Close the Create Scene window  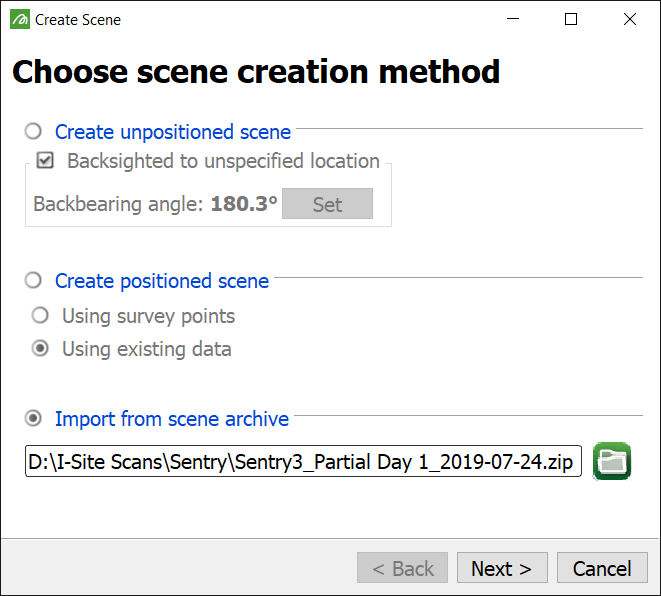pyautogui.click(x=630, y=19)
